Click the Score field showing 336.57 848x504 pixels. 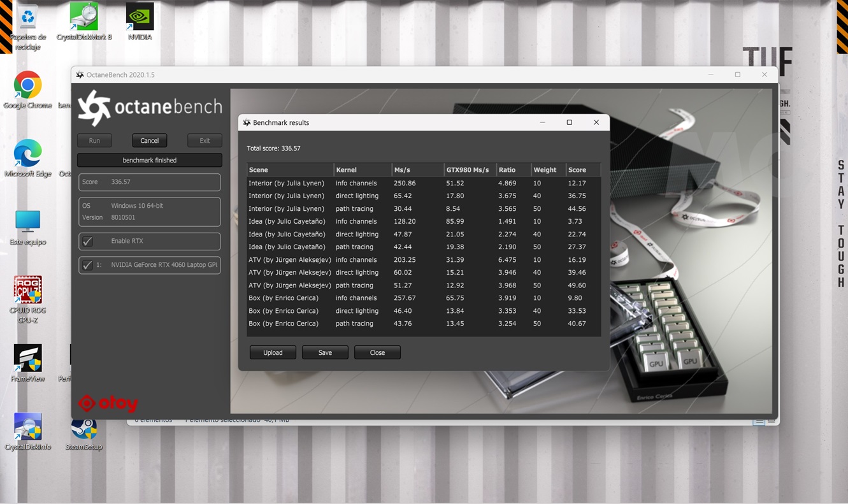click(149, 182)
